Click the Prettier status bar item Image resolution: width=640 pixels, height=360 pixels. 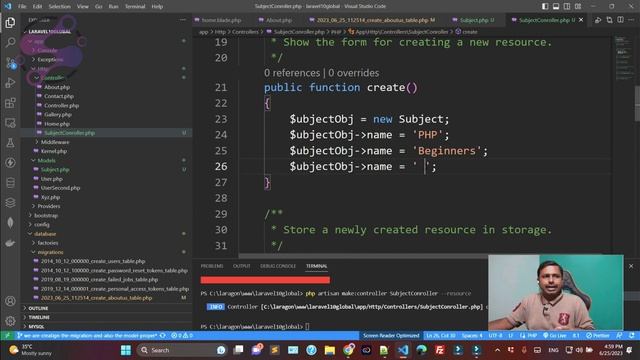tap(598, 336)
